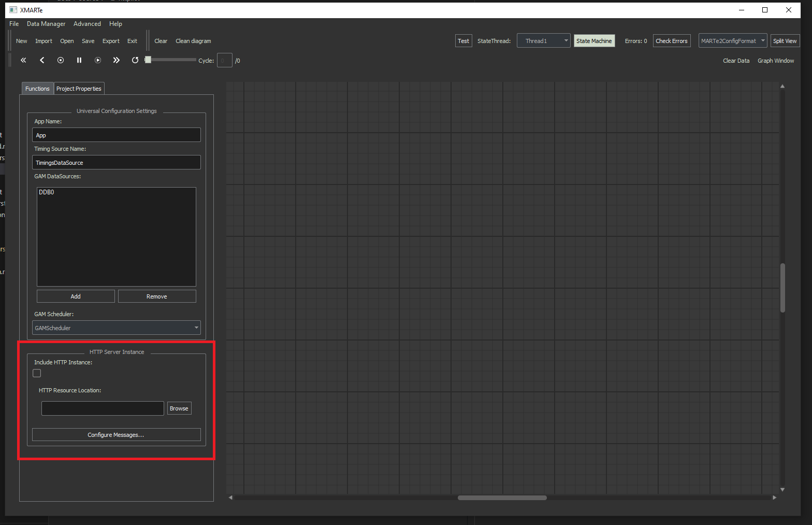Open the GAM Scheduler dropdown

tap(116, 328)
